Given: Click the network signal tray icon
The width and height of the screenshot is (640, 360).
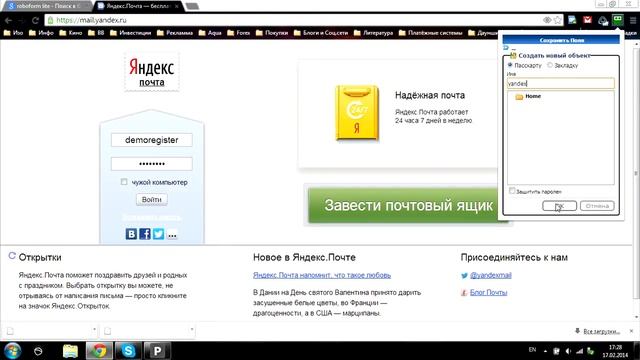Looking at the screenshot, I should click(x=579, y=351).
